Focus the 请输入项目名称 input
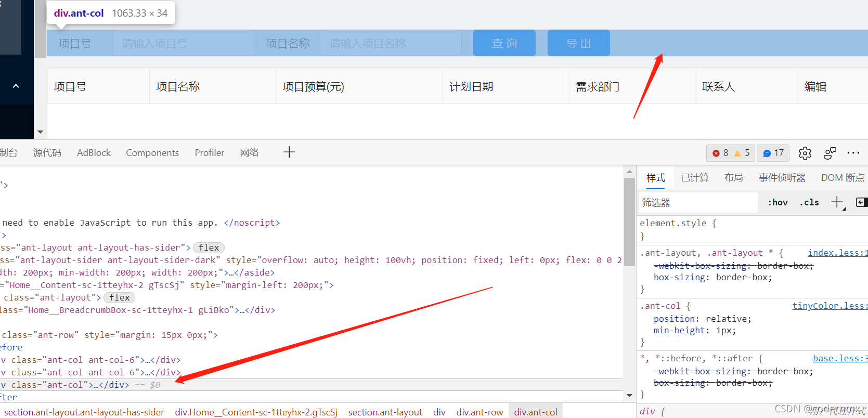This screenshot has width=868, height=418. tap(391, 43)
